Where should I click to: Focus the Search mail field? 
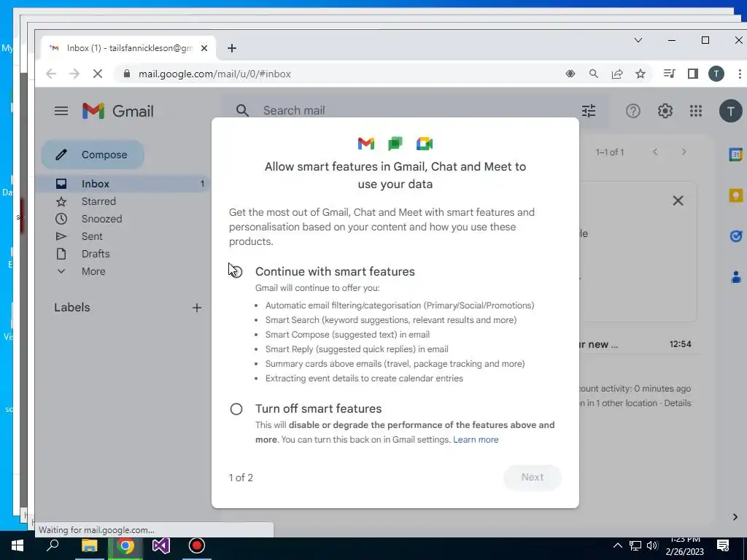pyautogui.click(x=414, y=111)
